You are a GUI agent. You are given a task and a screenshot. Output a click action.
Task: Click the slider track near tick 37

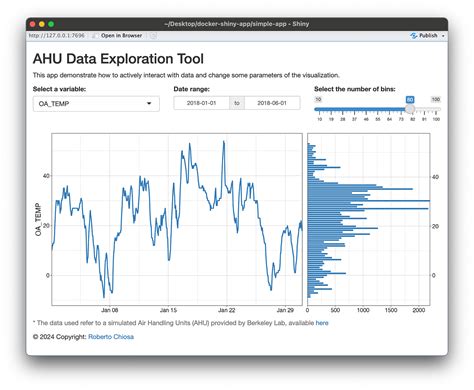[354, 109]
